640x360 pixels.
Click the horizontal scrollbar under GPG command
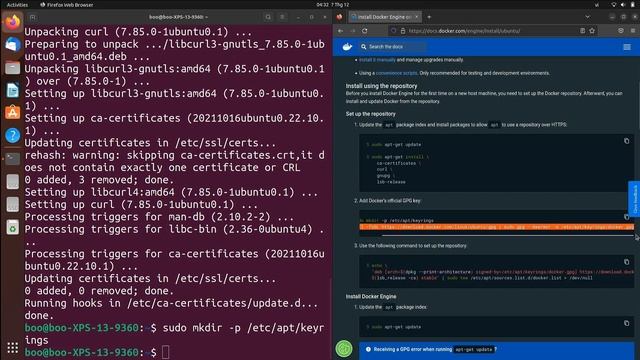[507, 235]
